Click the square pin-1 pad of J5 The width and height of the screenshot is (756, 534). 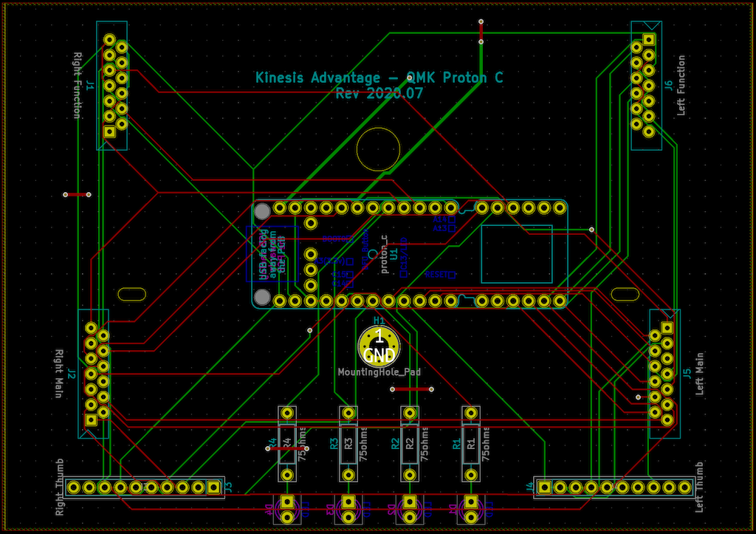(x=667, y=328)
